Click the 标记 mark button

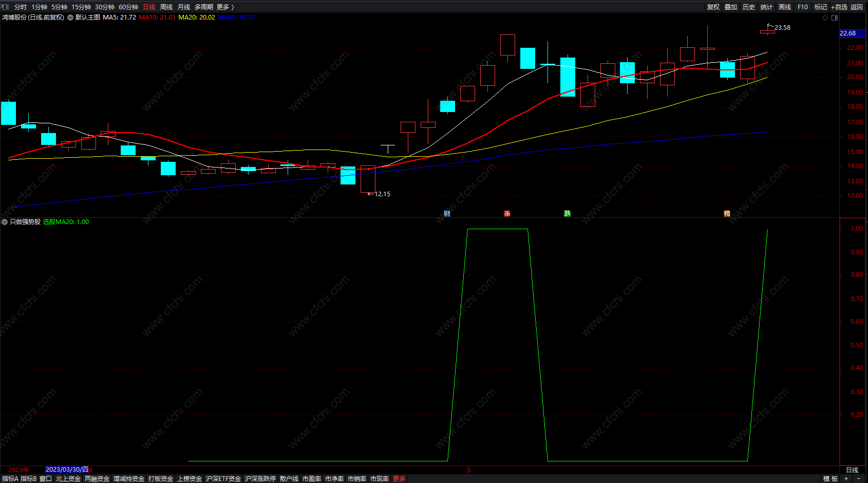click(821, 7)
